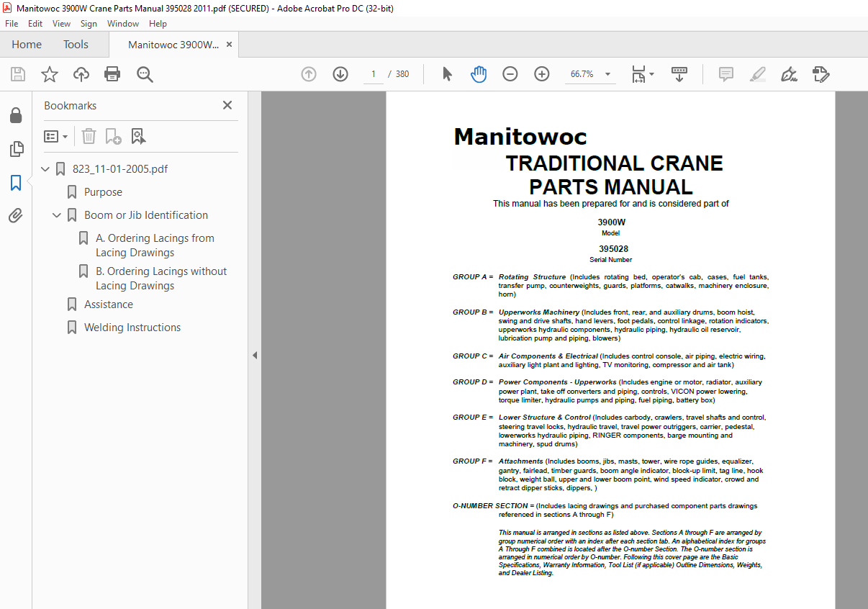Open the fit page options icon
This screenshot has height=609, width=868.
coord(642,74)
